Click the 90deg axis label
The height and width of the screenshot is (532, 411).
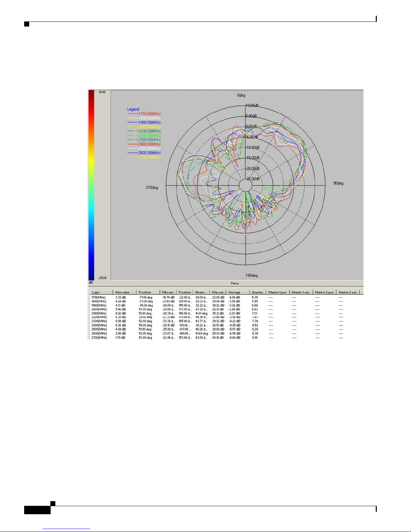338,183
